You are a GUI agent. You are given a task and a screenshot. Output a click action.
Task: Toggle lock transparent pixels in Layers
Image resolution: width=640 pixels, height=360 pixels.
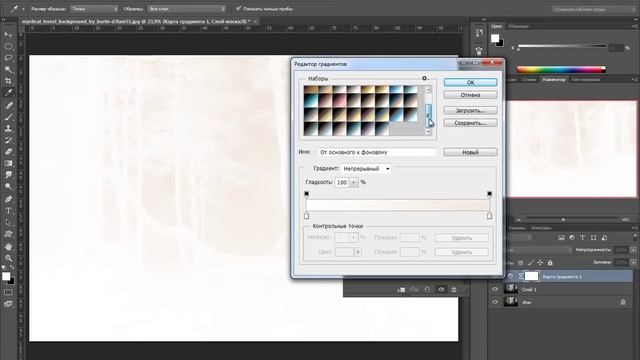point(520,263)
